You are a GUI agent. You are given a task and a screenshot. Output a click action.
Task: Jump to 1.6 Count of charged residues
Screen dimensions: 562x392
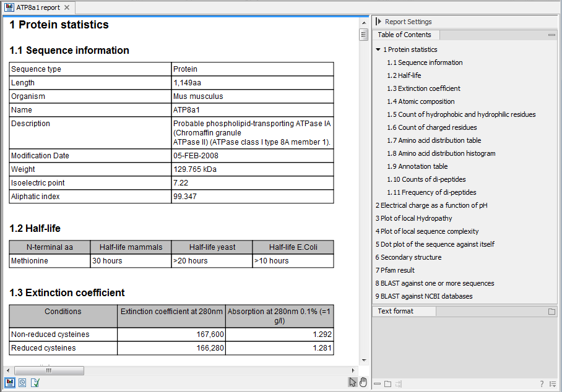pos(432,127)
